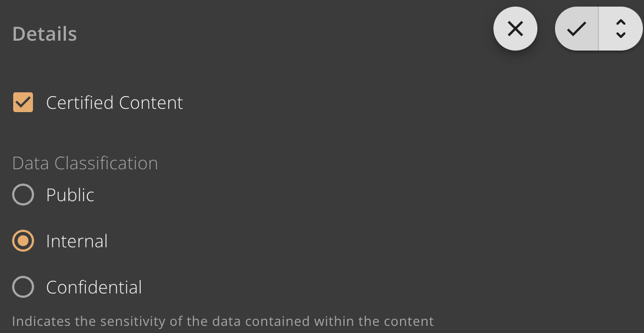Viewport: 644px width, 333px height.
Task: Click the sensitivity description help text
Action: 223,321
